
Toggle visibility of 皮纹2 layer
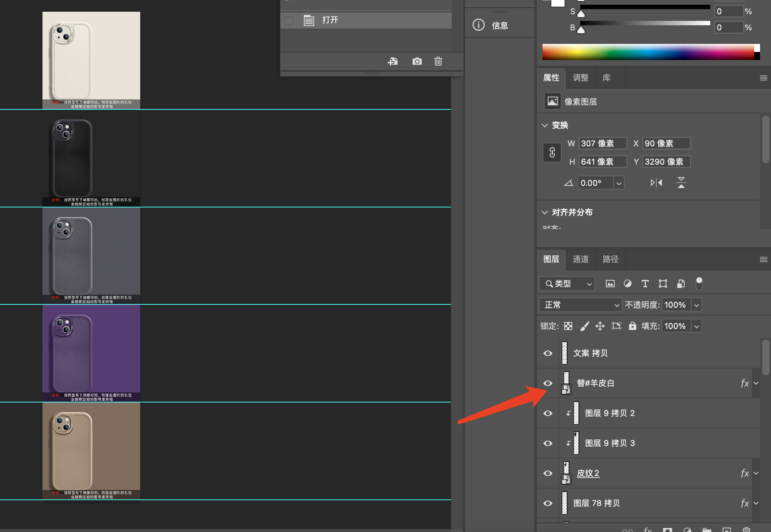[x=548, y=473]
